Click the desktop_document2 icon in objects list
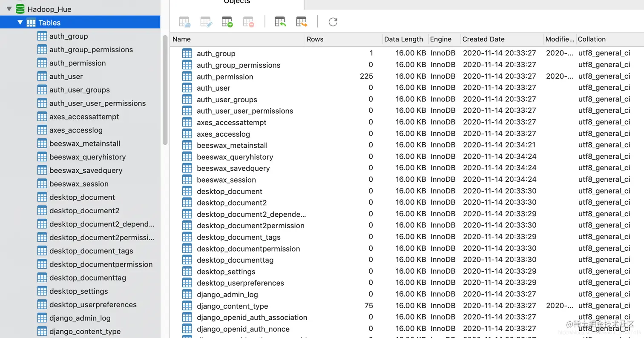The image size is (644, 338). click(x=187, y=203)
